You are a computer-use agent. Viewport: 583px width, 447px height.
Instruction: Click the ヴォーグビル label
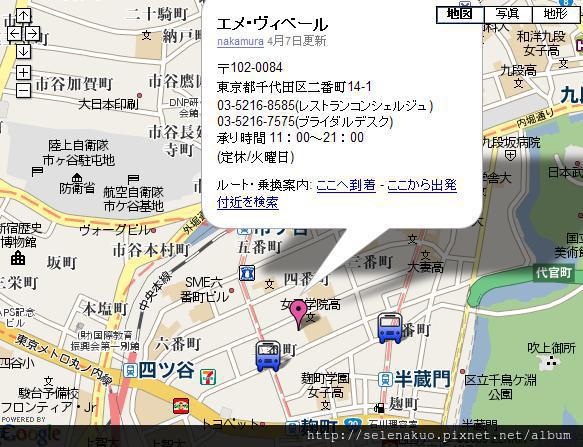[x=115, y=230]
